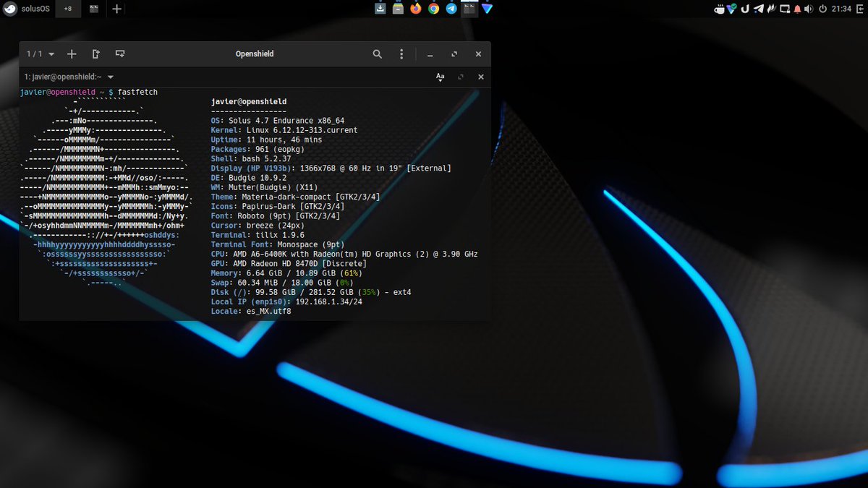Switch to the +8 workspace item

point(67,9)
